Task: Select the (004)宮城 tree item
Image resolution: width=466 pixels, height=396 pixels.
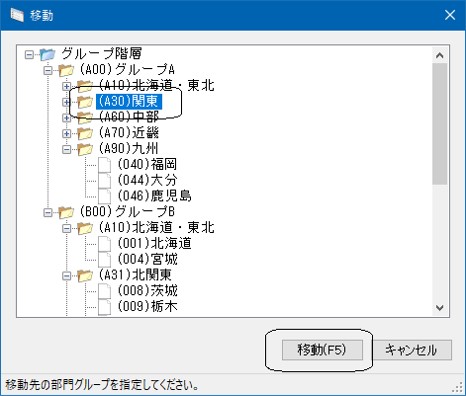Action: coord(147,259)
